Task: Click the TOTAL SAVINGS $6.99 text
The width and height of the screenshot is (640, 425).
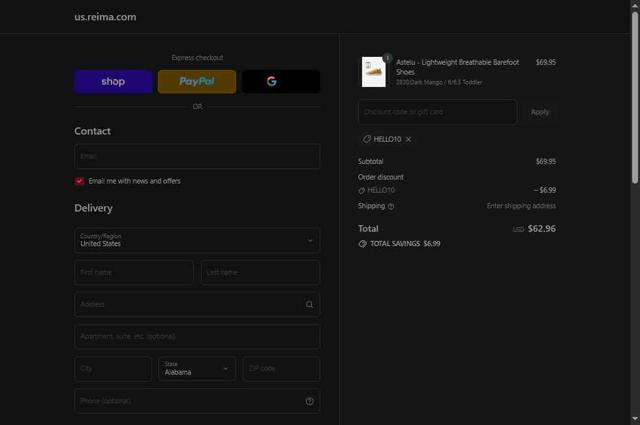Action: pos(405,244)
